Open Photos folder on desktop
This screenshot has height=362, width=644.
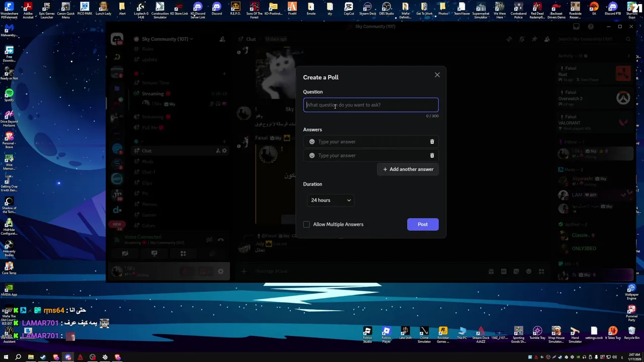(443, 9)
